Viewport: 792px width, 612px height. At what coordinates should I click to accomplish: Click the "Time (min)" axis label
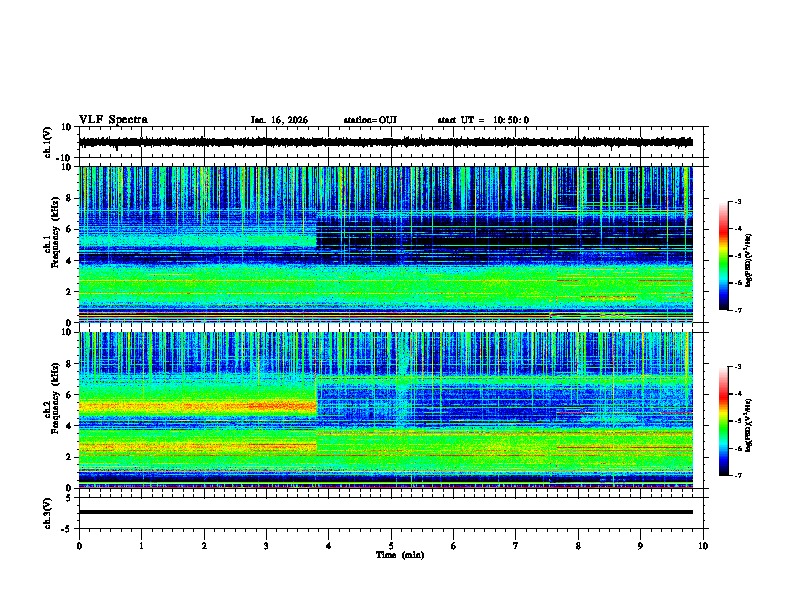[x=400, y=555]
